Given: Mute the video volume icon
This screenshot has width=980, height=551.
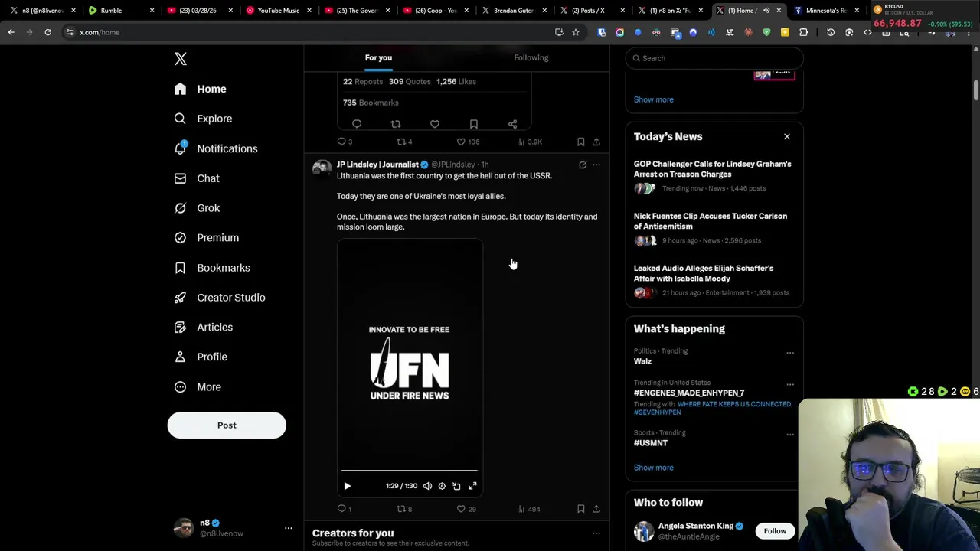Looking at the screenshot, I should pyautogui.click(x=427, y=486).
